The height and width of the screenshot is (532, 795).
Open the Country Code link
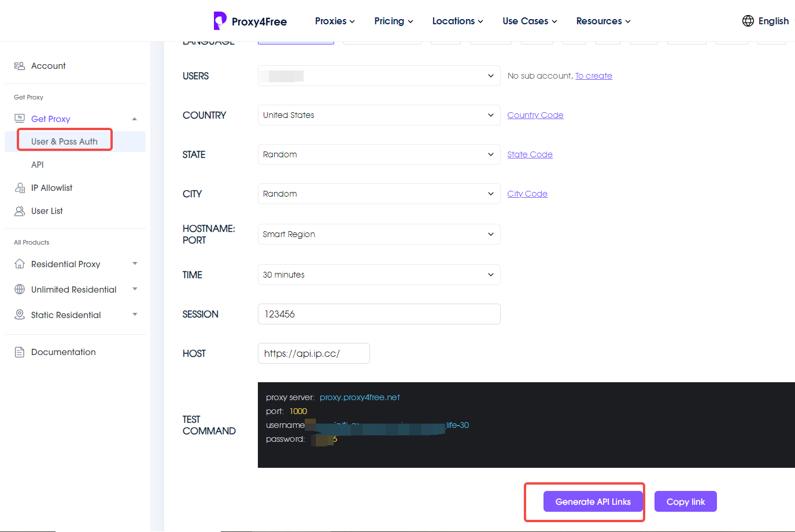click(x=535, y=115)
